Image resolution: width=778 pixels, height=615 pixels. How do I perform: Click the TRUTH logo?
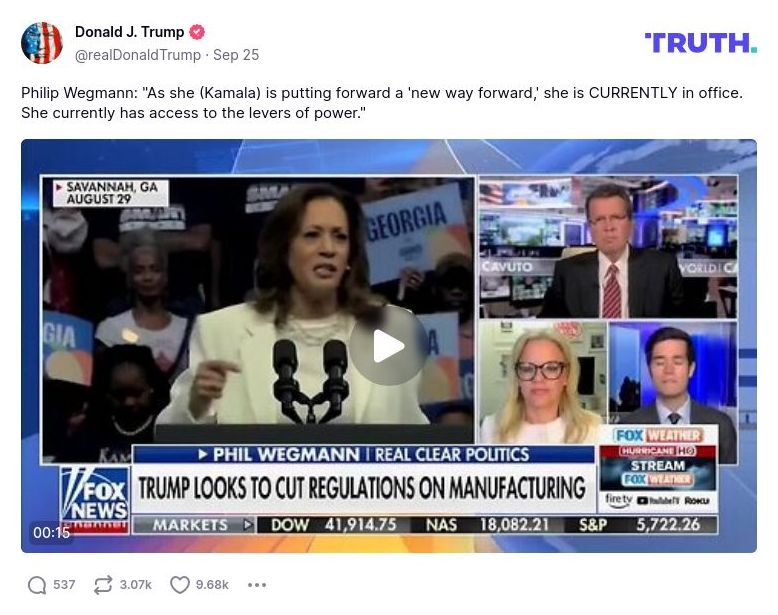point(700,43)
